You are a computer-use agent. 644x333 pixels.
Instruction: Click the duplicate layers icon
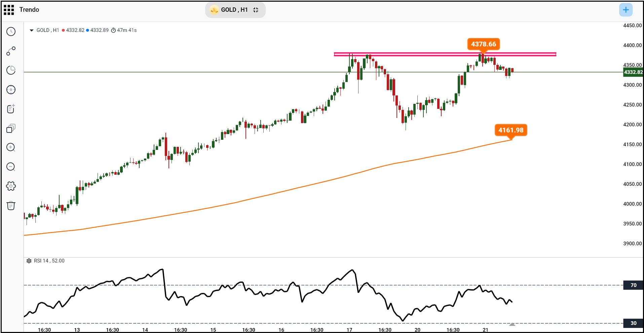(11, 128)
